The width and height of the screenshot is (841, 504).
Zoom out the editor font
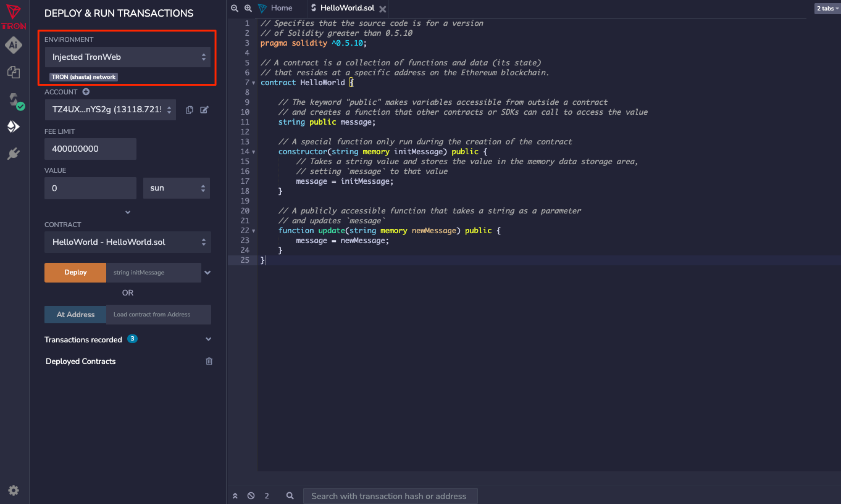pyautogui.click(x=234, y=8)
